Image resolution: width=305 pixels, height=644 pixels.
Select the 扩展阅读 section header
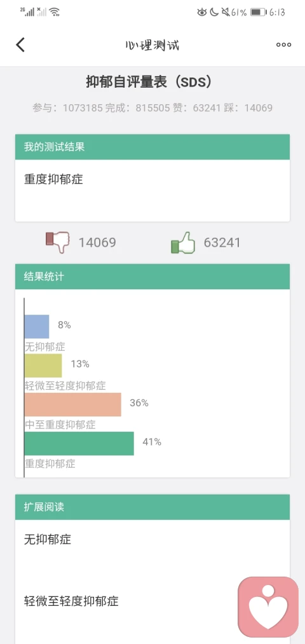(x=152, y=507)
